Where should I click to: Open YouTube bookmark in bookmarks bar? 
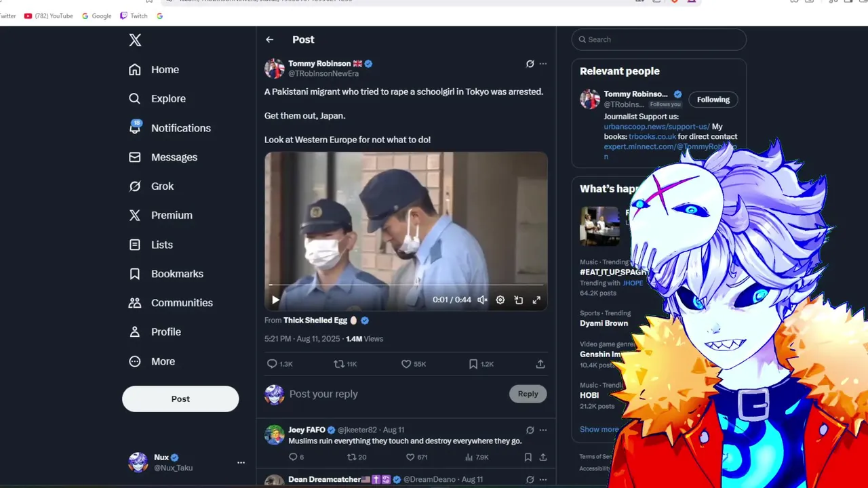[x=48, y=16]
